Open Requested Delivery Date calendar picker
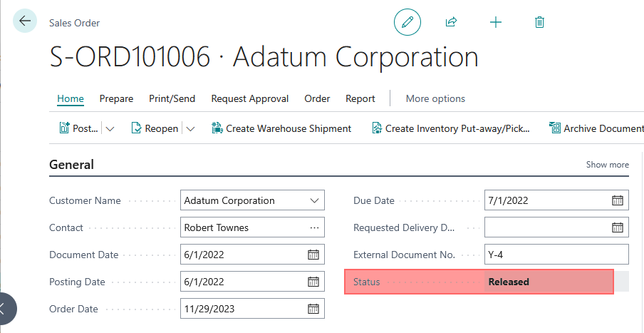 coord(618,227)
